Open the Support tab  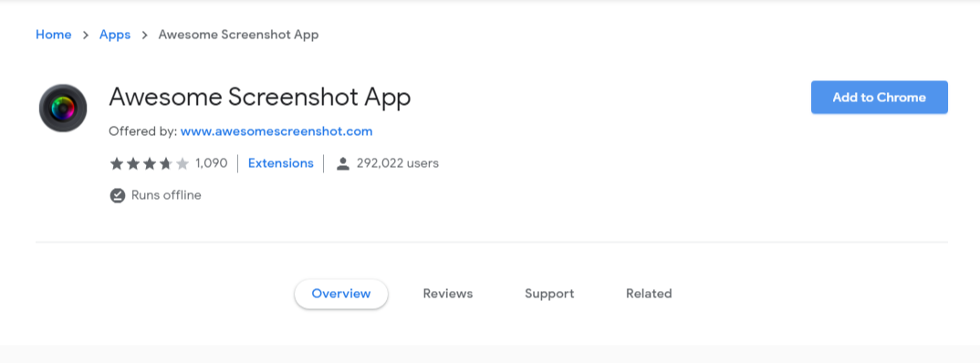pyautogui.click(x=549, y=294)
